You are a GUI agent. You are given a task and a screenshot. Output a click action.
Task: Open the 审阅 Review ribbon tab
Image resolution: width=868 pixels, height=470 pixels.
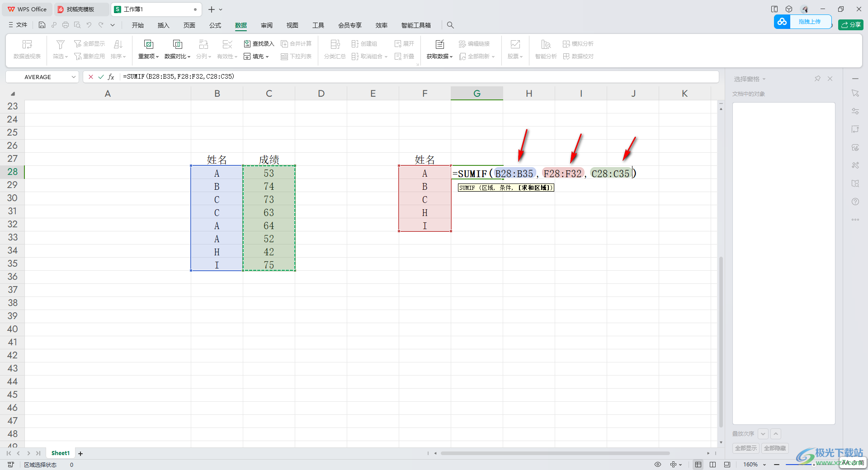pyautogui.click(x=267, y=25)
